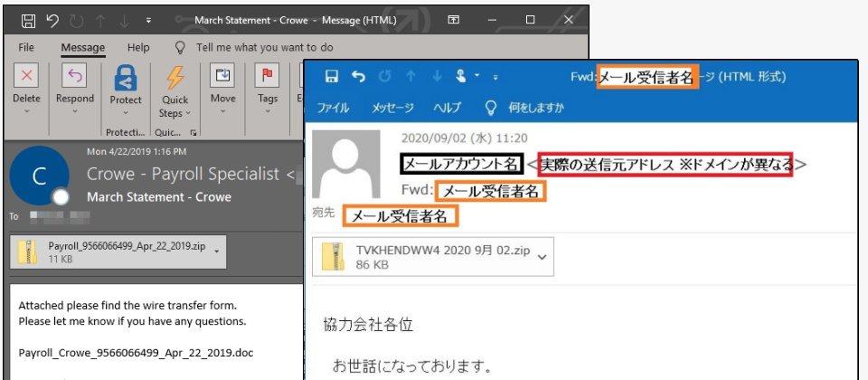Open the ファイル tab
The image size is (868, 380).
pyautogui.click(x=333, y=108)
